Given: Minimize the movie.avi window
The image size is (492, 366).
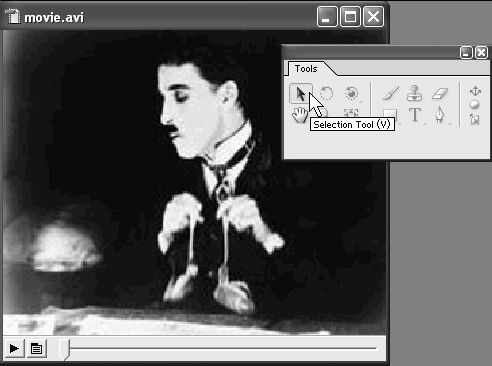Looking at the screenshot, I should click(x=327, y=16).
